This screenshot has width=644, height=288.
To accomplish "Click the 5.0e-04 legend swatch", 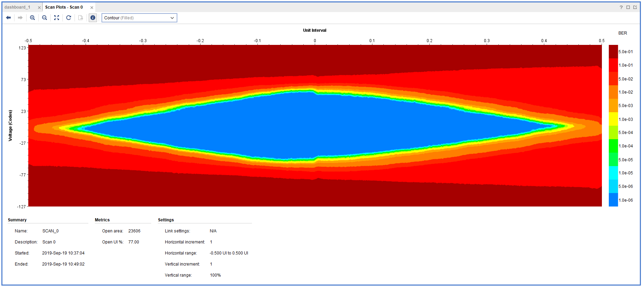I will click(613, 133).
